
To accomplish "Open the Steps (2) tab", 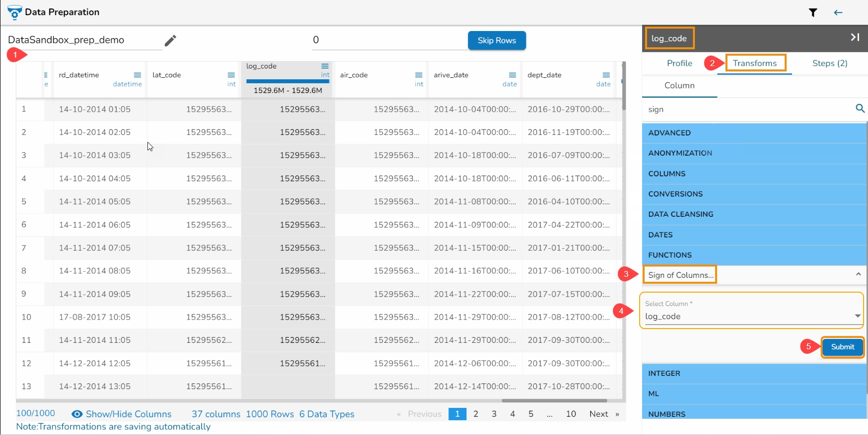I will (x=830, y=63).
